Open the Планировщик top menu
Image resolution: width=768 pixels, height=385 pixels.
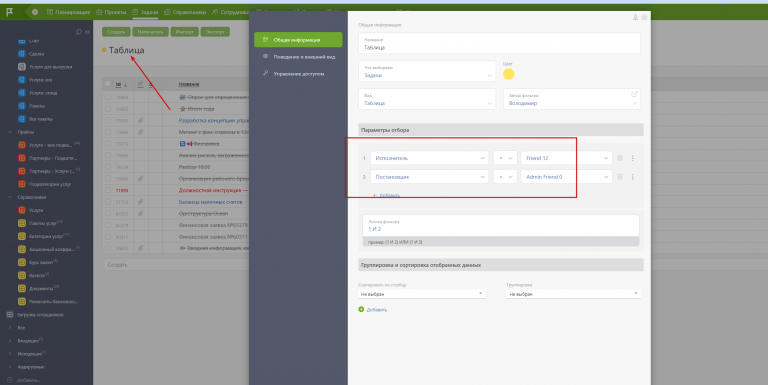[x=68, y=12]
